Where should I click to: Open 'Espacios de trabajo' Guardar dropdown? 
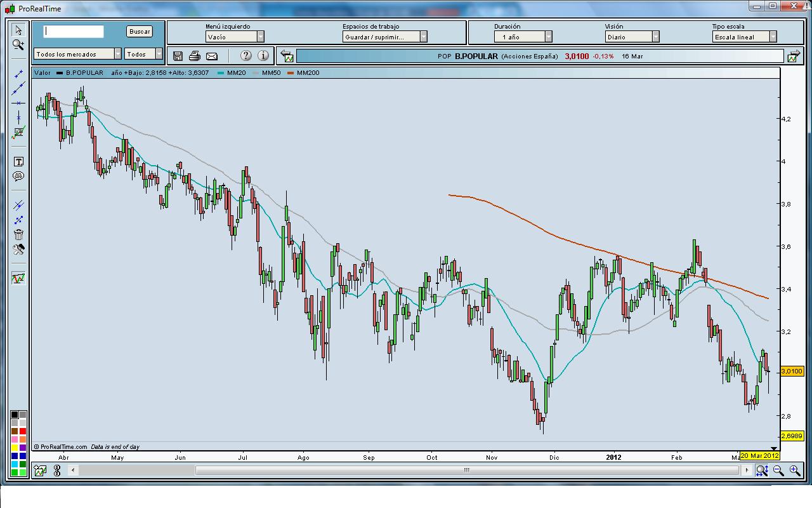pyautogui.click(x=386, y=37)
